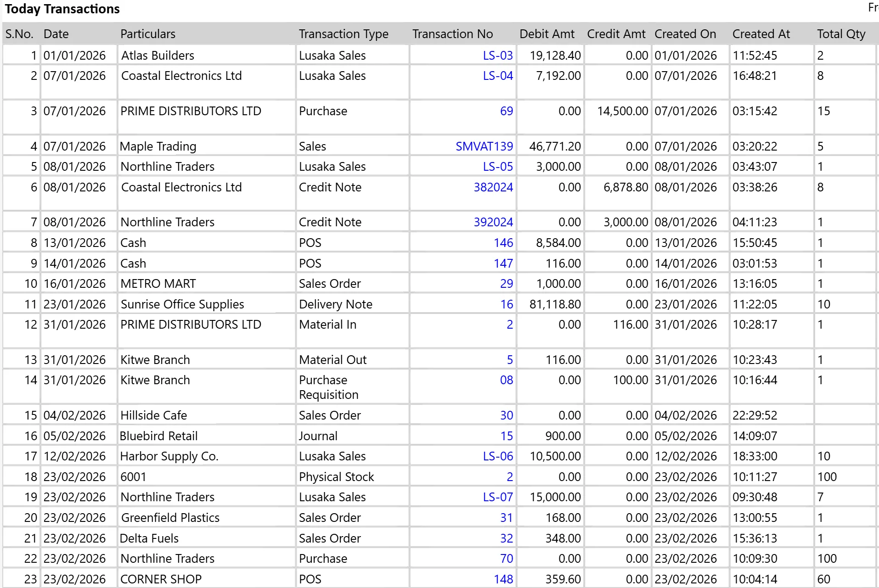This screenshot has width=879, height=588.
Task: Sort by Debit Amt column header
Action: pos(547,34)
